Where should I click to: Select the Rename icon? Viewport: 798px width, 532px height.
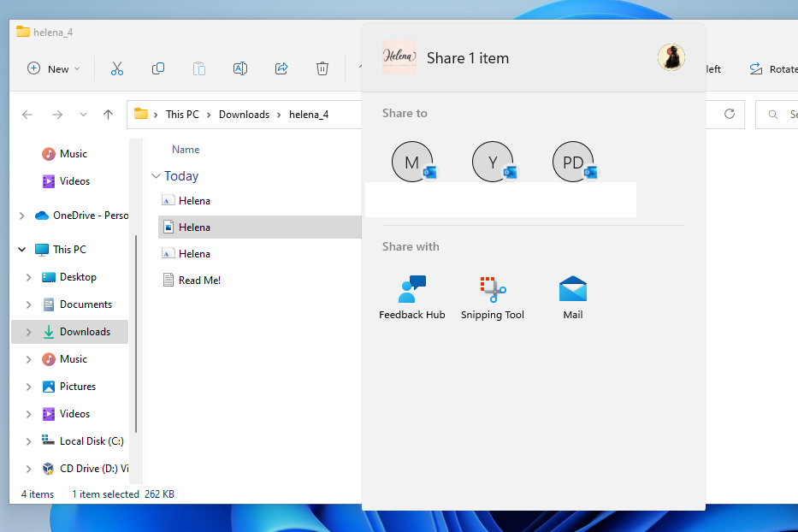tap(240, 68)
